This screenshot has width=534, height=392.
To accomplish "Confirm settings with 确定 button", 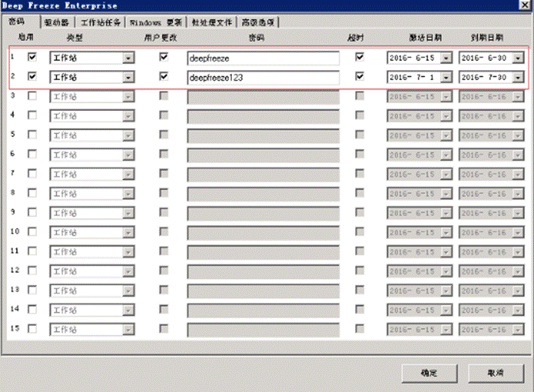I will (x=429, y=374).
